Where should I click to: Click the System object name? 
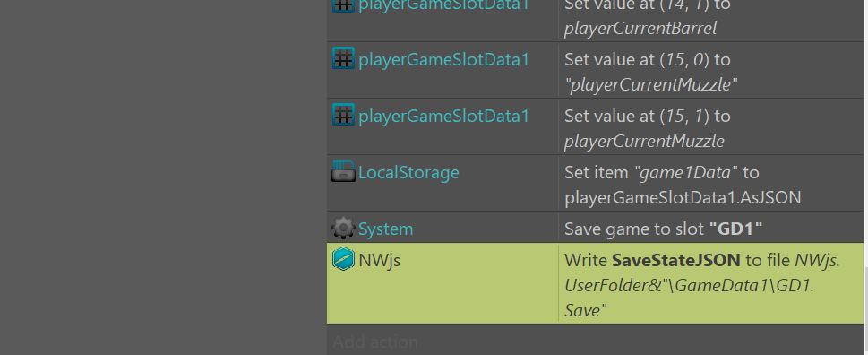point(385,229)
